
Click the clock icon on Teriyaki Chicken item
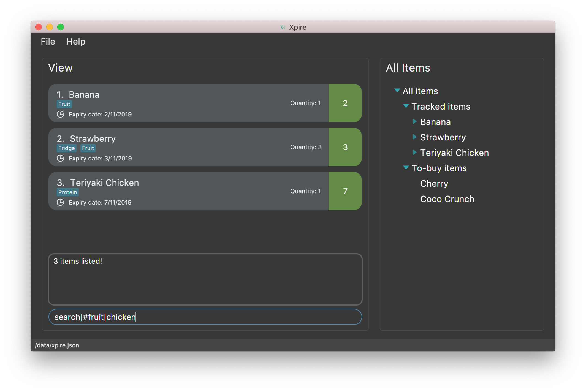(x=61, y=202)
